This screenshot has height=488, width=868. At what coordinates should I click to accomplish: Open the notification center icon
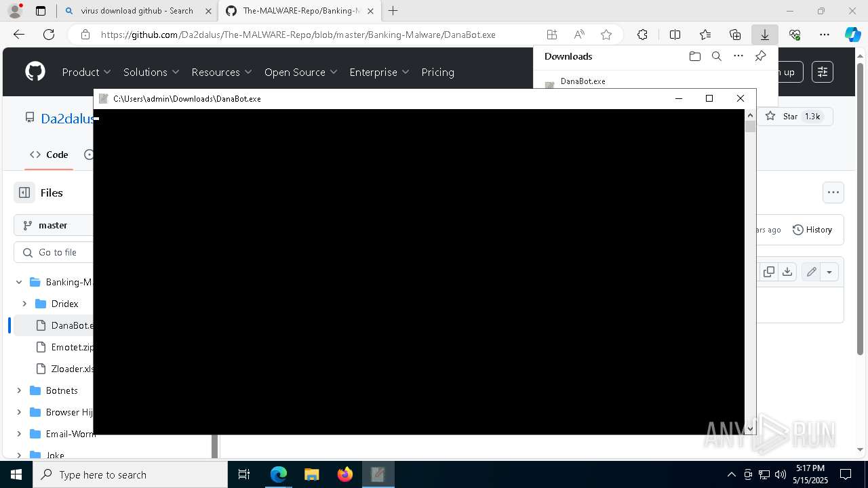coord(846,474)
